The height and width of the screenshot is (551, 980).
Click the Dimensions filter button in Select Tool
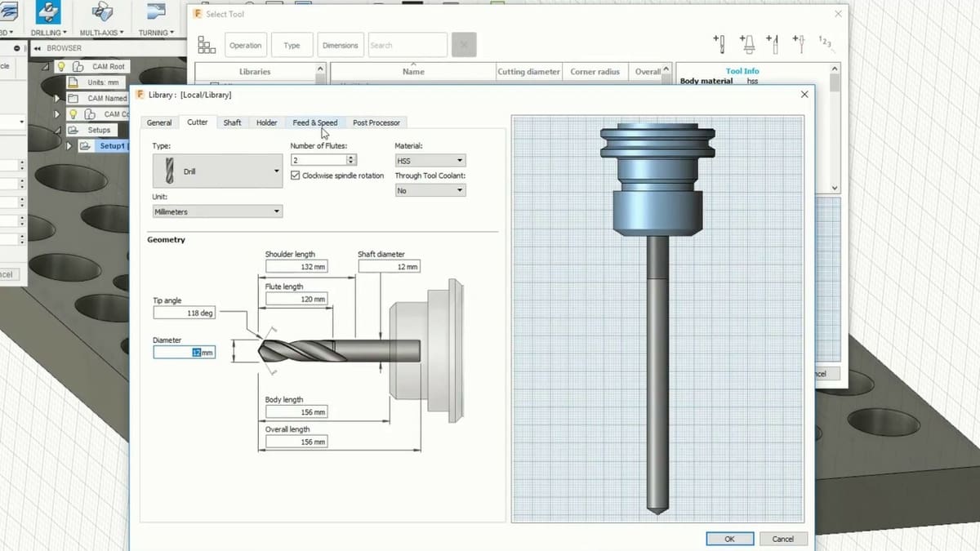coord(341,45)
